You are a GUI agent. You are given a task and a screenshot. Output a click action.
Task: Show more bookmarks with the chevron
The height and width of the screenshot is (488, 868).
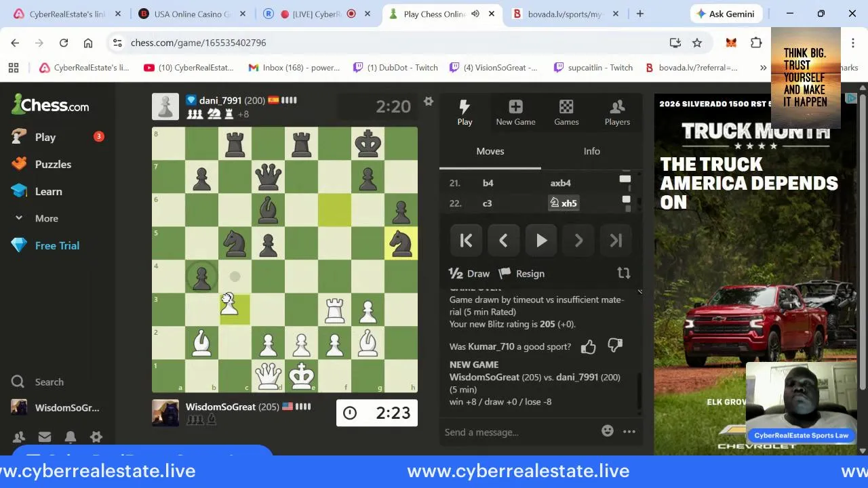point(763,67)
